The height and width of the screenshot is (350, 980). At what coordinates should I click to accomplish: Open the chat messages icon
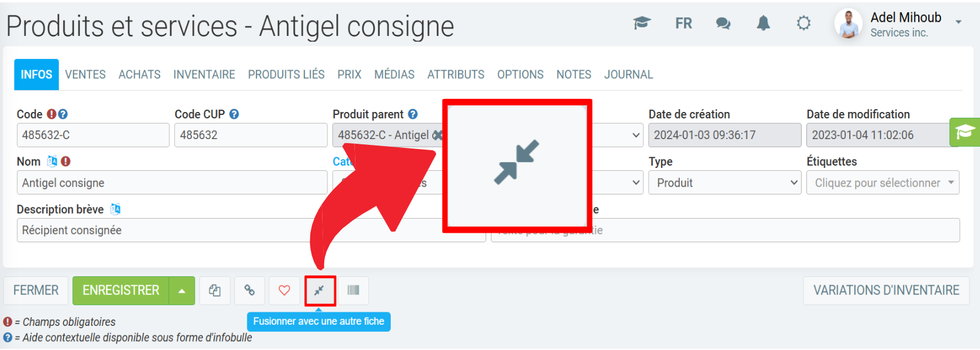[723, 24]
